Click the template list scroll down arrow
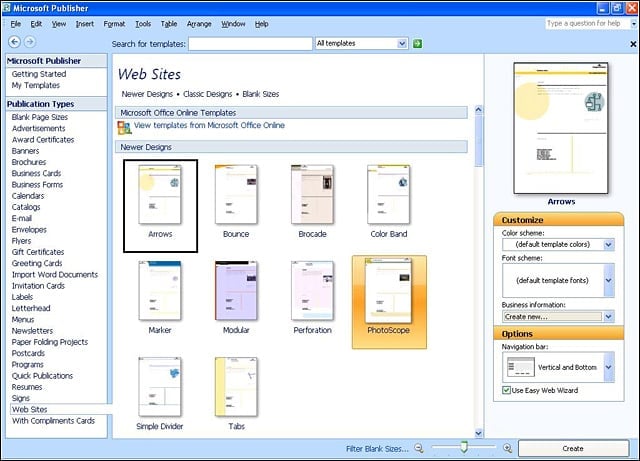Viewport: 640px width, 461px height. coord(478,433)
